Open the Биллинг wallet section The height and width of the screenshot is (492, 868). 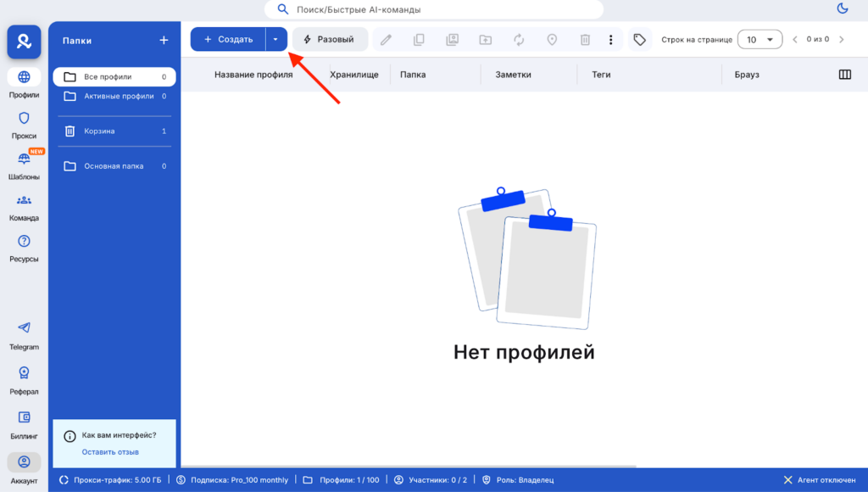pyautogui.click(x=24, y=425)
